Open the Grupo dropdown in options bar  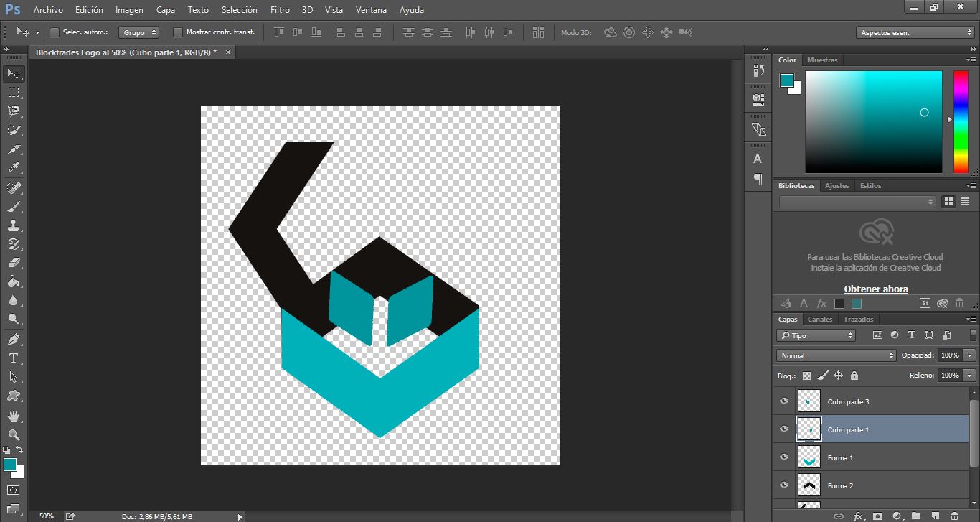138,32
